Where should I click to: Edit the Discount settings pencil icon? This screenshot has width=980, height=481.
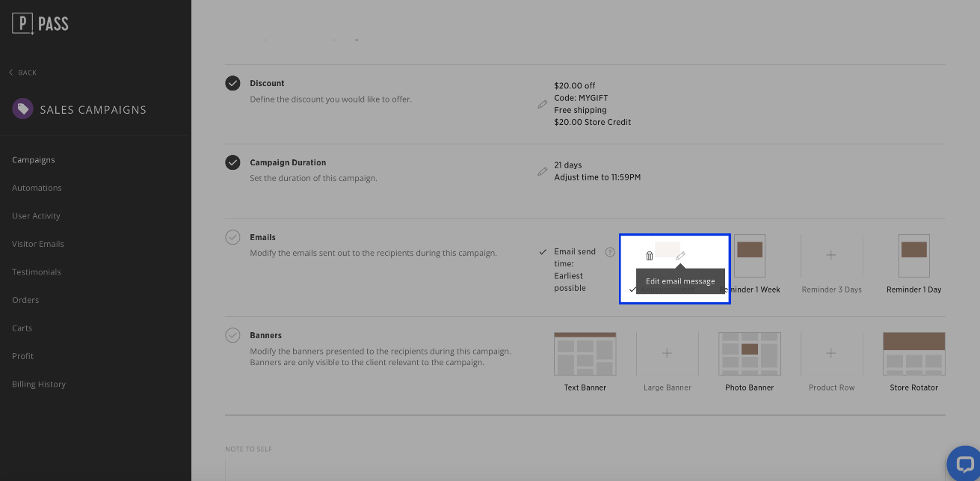click(x=543, y=105)
